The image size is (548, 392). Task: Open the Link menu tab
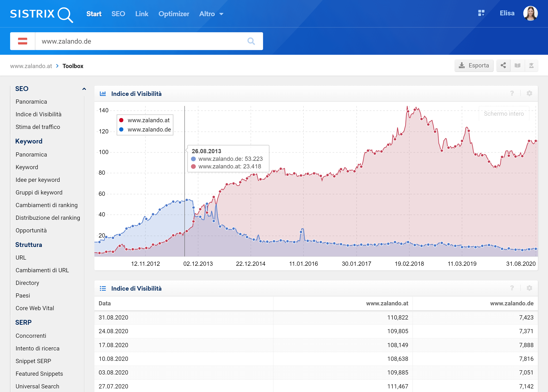pyautogui.click(x=142, y=14)
